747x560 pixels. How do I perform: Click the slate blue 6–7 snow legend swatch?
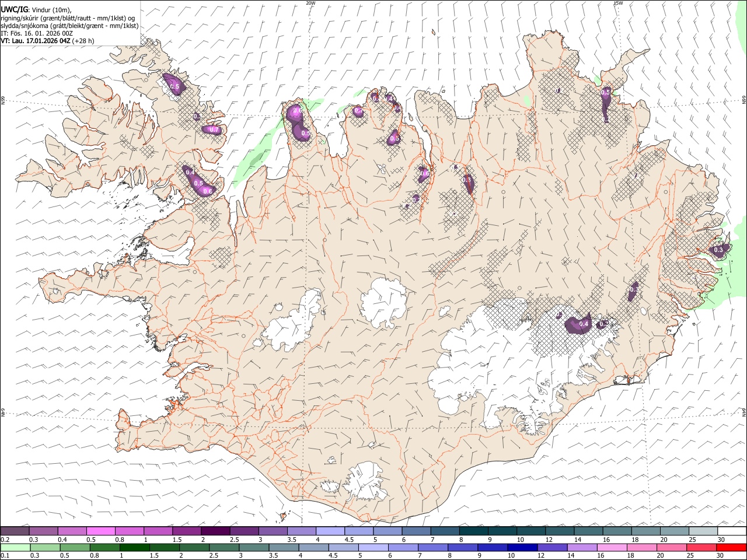click(x=416, y=531)
